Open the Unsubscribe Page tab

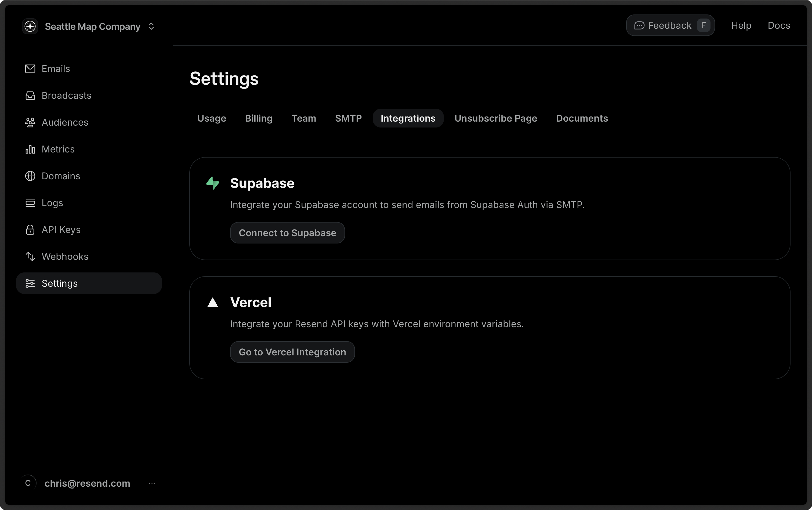pos(495,118)
